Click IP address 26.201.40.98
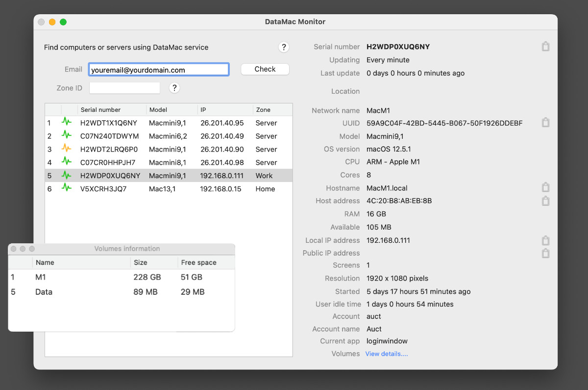 [222, 163]
